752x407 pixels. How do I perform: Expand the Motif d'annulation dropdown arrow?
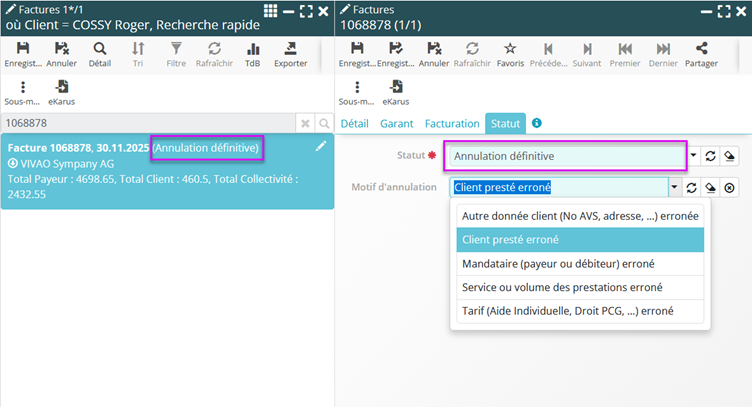(x=675, y=187)
